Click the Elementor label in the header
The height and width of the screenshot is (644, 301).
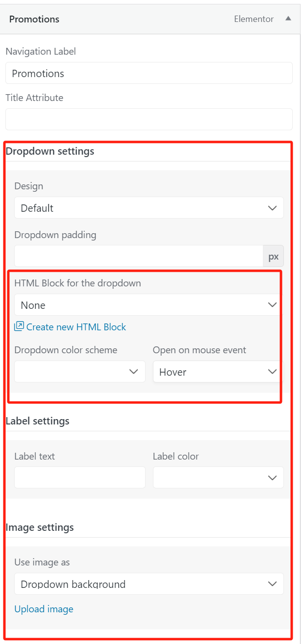[x=254, y=19]
